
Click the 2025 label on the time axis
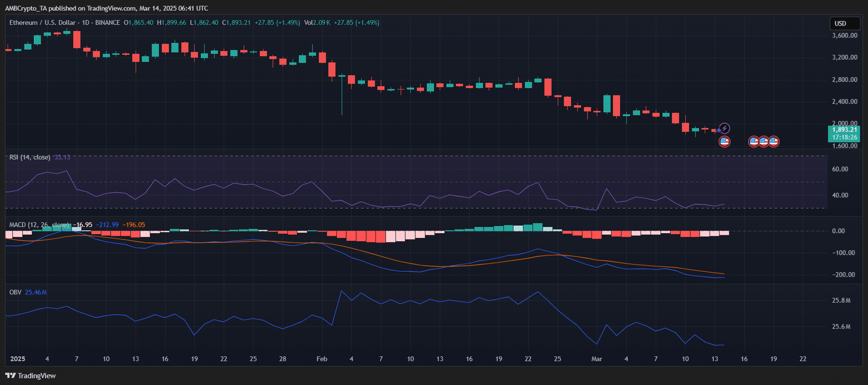point(17,359)
